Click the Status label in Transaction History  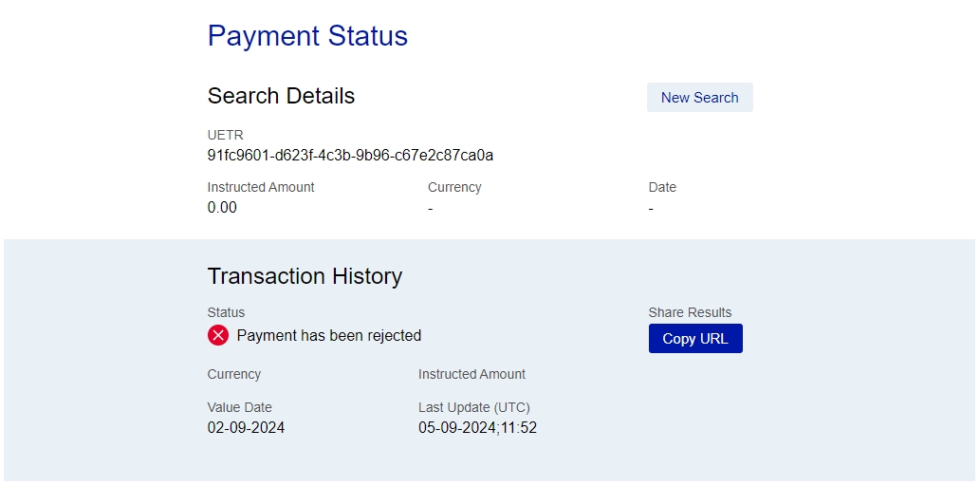click(226, 312)
